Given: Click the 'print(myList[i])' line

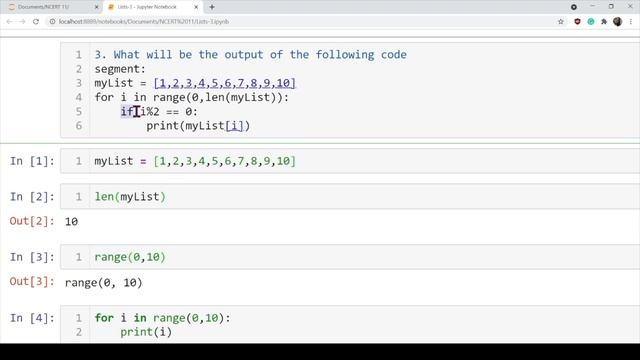Looking at the screenshot, I should click(198, 126).
